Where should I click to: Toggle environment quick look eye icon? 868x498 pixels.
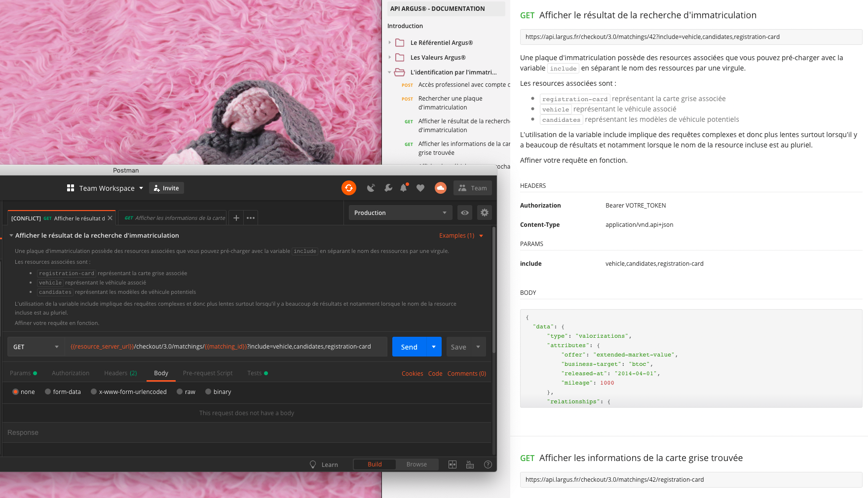465,213
